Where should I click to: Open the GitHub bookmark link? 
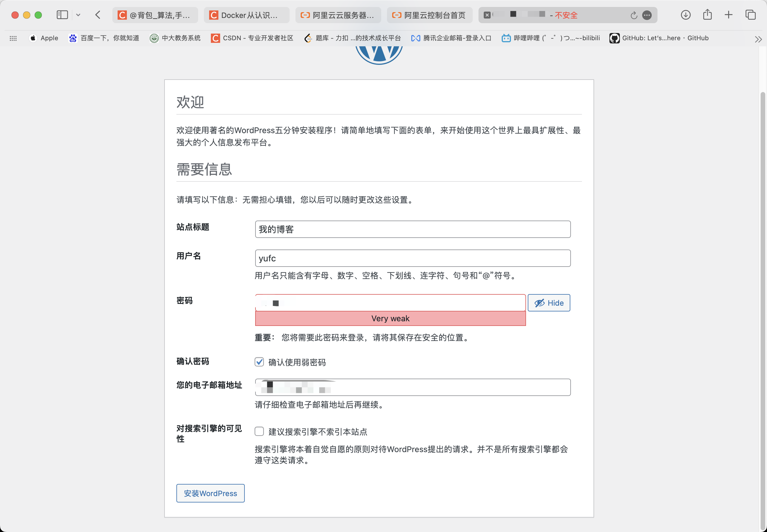[x=659, y=38]
